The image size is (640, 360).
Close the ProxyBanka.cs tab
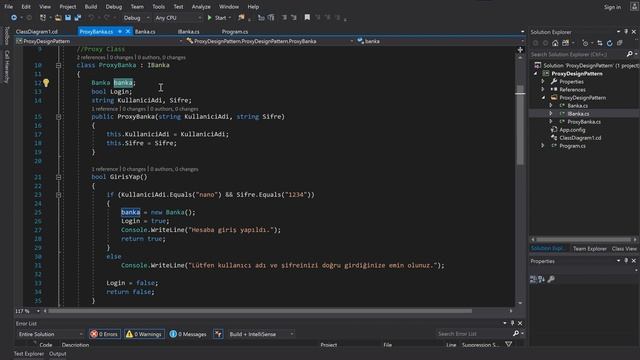pyautogui.click(x=128, y=31)
